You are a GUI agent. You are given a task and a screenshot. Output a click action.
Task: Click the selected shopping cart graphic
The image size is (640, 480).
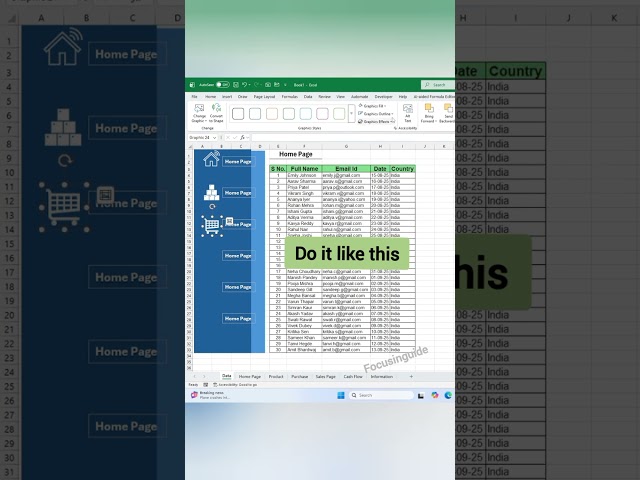click(212, 226)
